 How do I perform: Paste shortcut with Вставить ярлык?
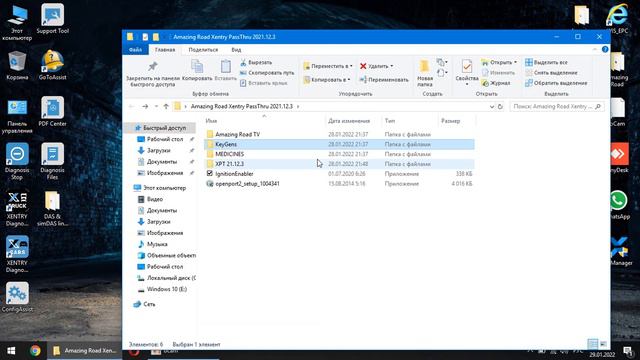(264, 83)
